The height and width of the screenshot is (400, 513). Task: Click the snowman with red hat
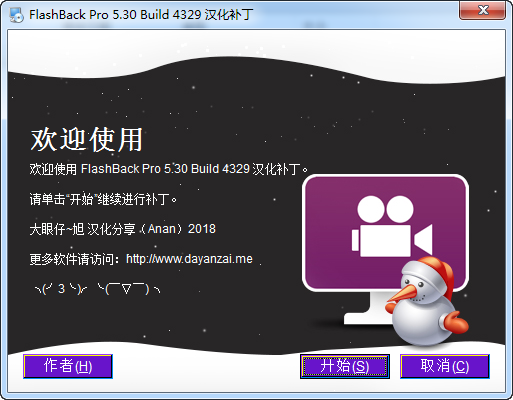(426, 301)
